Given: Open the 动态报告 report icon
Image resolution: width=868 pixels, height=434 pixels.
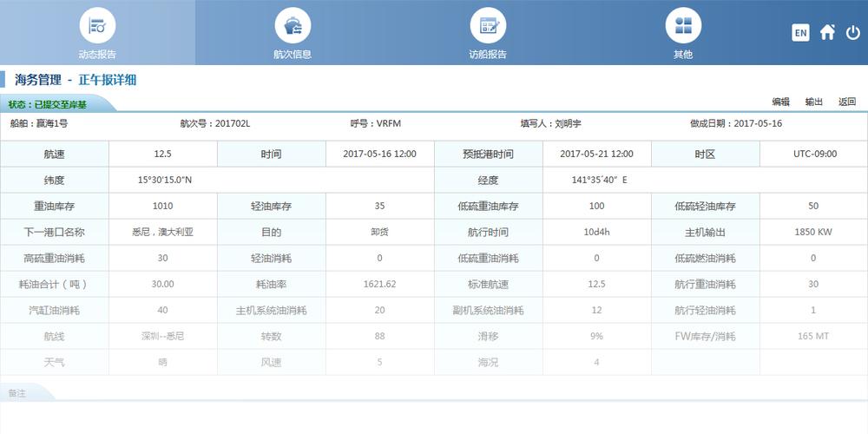Looking at the screenshot, I should [97, 25].
